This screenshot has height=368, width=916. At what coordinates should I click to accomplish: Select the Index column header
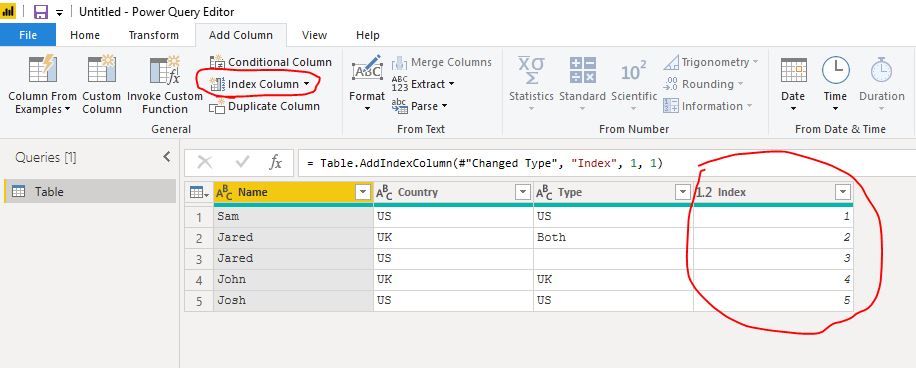(773, 192)
